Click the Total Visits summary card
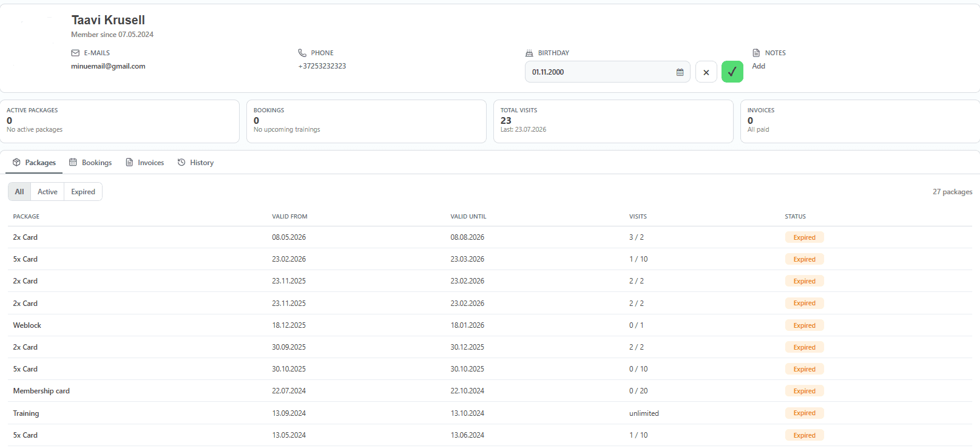980x448 pixels. tap(613, 121)
